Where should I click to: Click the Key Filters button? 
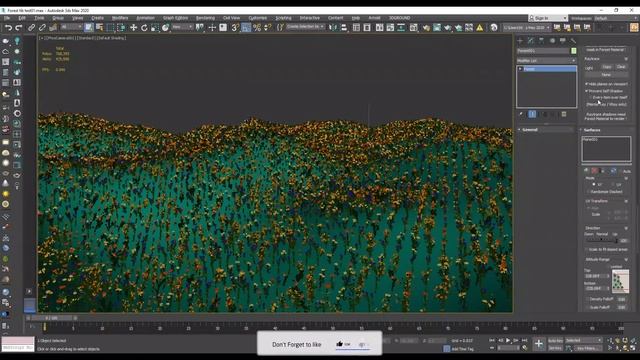(x=589, y=348)
